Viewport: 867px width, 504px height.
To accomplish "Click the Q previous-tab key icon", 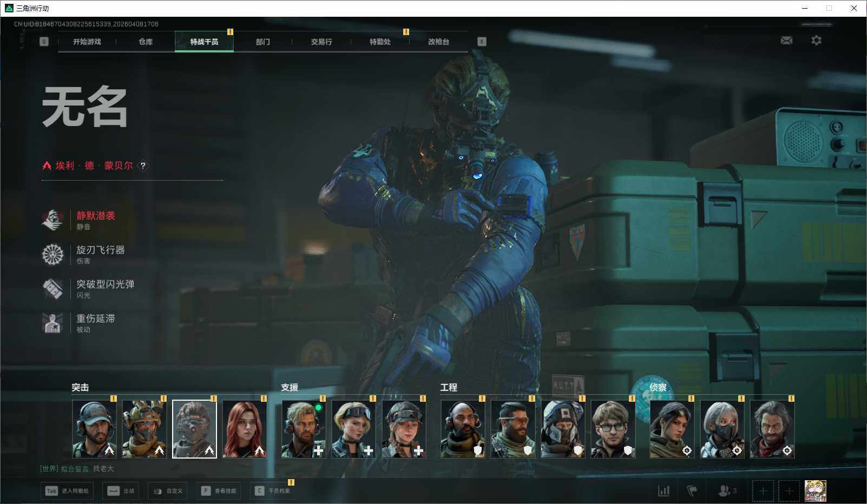I will pos(44,42).
